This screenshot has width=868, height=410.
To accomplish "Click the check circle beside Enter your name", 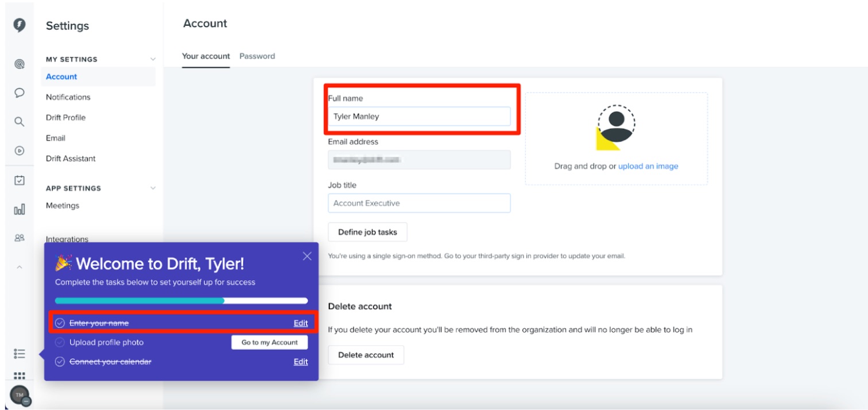I will (x=60, y=323).
